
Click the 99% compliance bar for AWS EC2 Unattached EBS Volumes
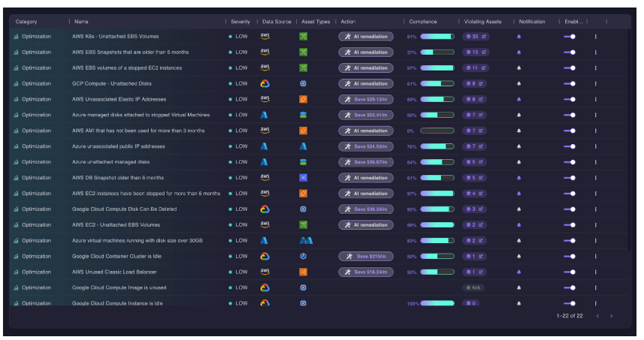point(437,224)
